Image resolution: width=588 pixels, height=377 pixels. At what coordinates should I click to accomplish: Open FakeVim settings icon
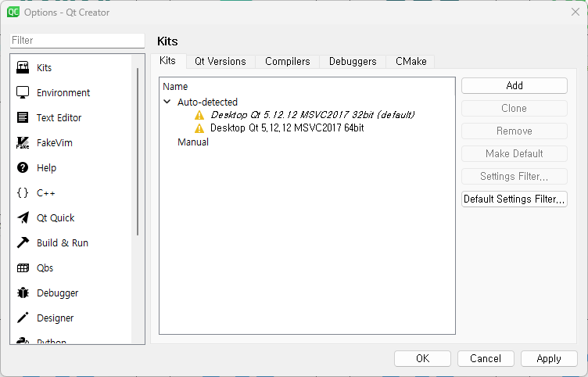[x=23, y=142]
